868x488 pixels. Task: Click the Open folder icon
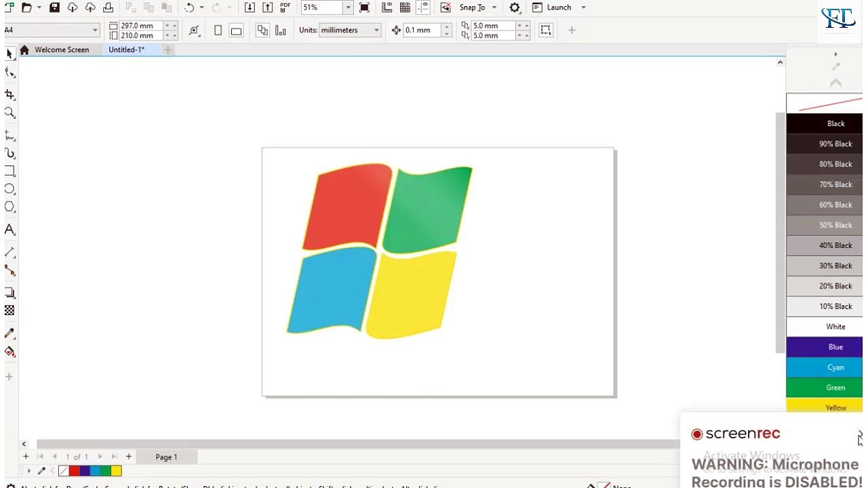26,7
